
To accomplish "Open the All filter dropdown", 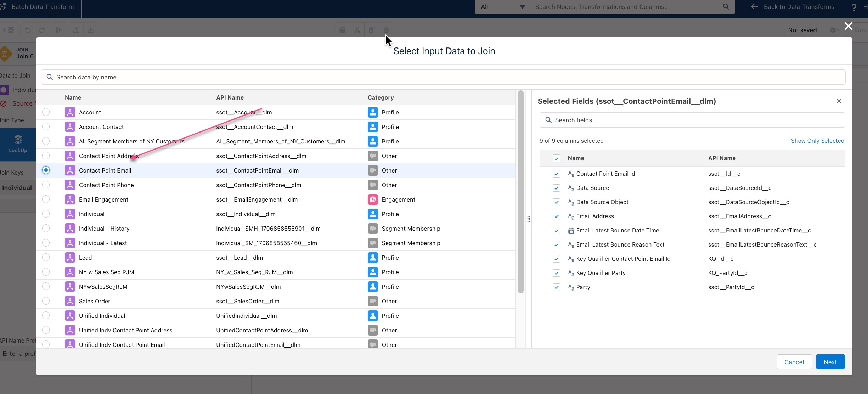I will click(503, 7).
